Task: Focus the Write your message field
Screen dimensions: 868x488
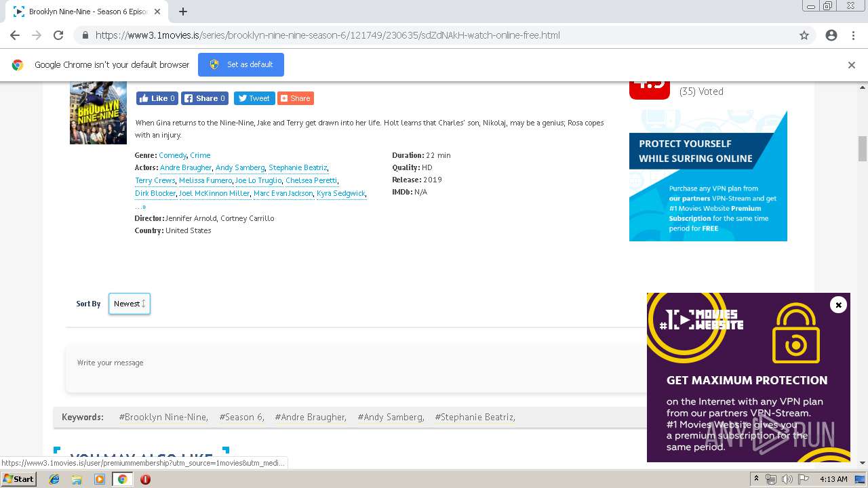Action: [x=356, y=370]
